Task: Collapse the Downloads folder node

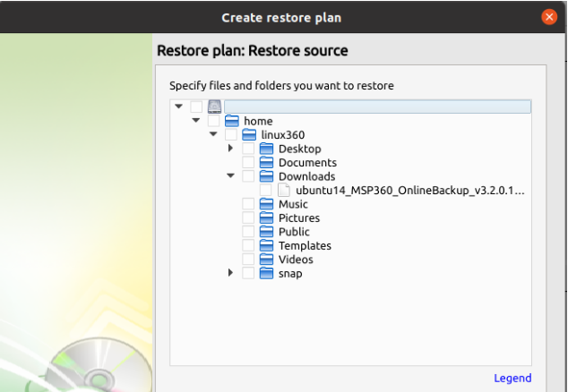Action: coord(231,177)
